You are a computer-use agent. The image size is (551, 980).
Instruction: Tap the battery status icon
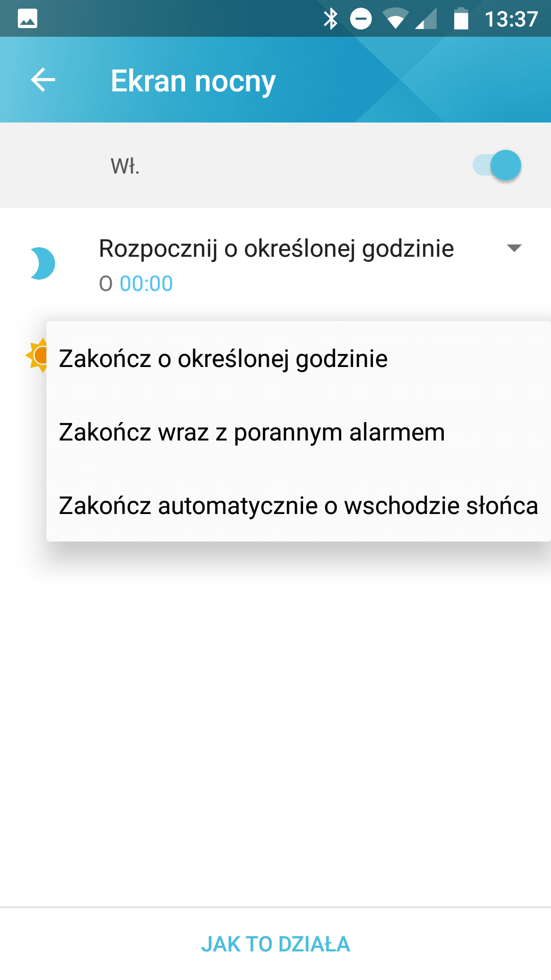461,19
